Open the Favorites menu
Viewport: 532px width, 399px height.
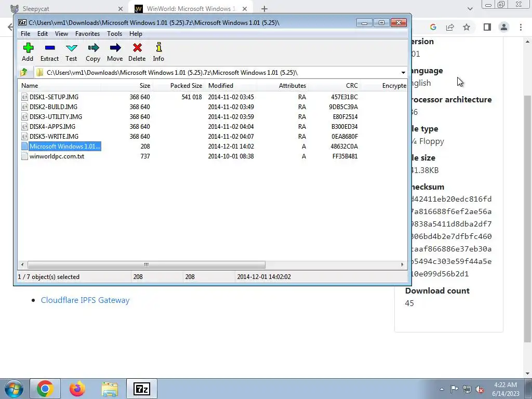(x=87, y=34)
